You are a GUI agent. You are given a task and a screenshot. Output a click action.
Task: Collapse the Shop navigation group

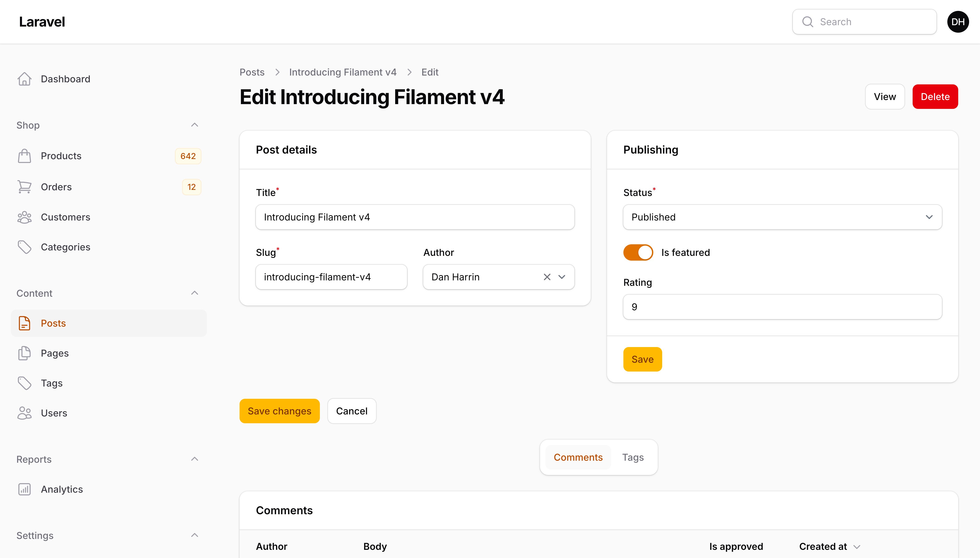(x=195, y=125)
